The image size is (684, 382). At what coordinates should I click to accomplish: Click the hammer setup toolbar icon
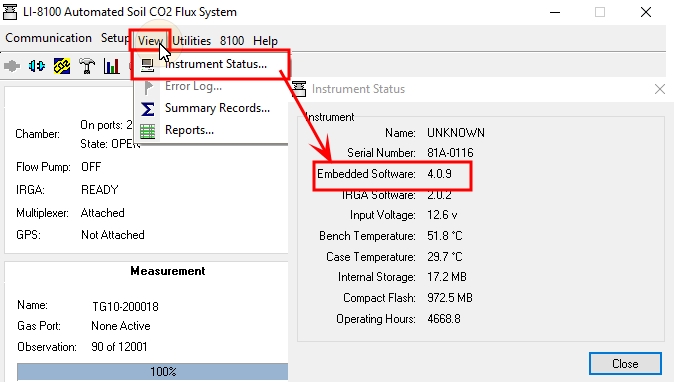[x=87, y=66]
